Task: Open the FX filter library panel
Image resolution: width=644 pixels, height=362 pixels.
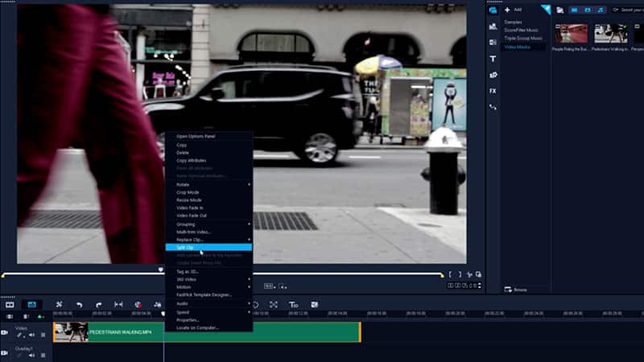Action: point(493,91)
